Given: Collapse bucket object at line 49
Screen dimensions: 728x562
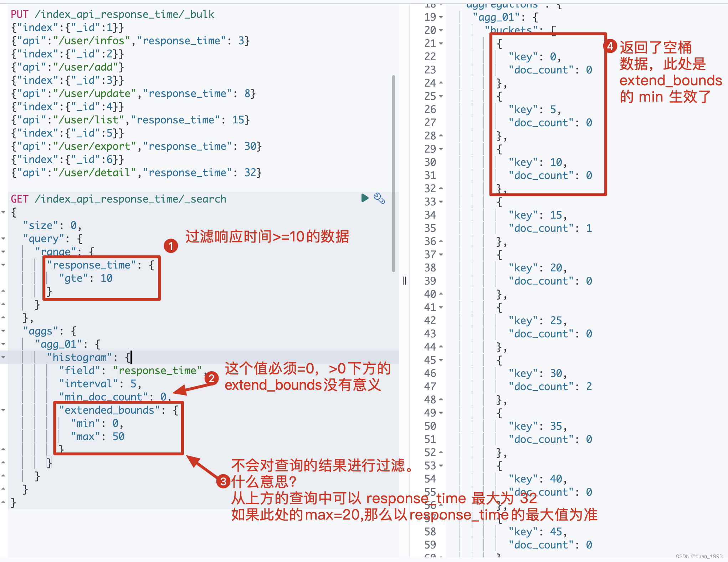Looking at the screenshot, I should pyautogui.click(x=441, y=413).
